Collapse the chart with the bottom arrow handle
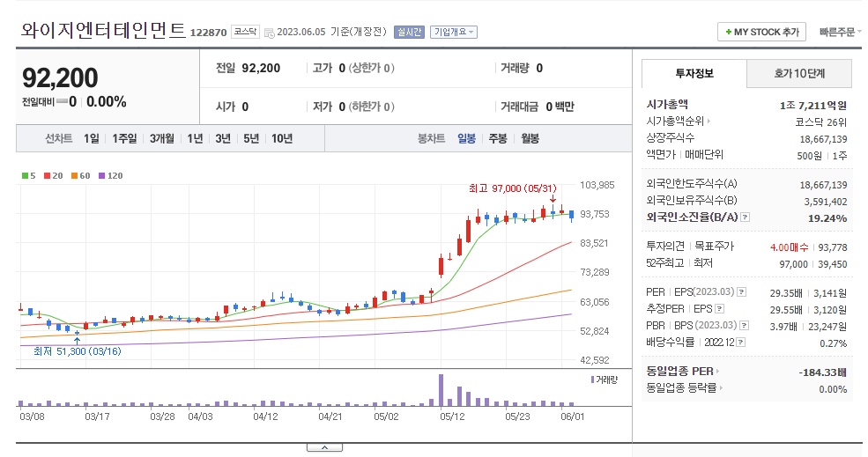 click(324, 447)
